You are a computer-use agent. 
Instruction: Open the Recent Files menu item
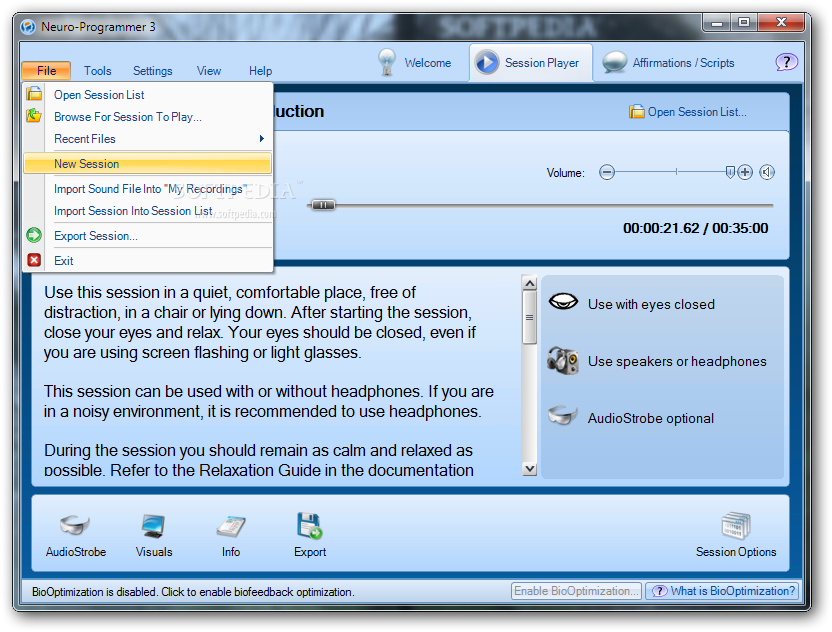tap(148, 138)
